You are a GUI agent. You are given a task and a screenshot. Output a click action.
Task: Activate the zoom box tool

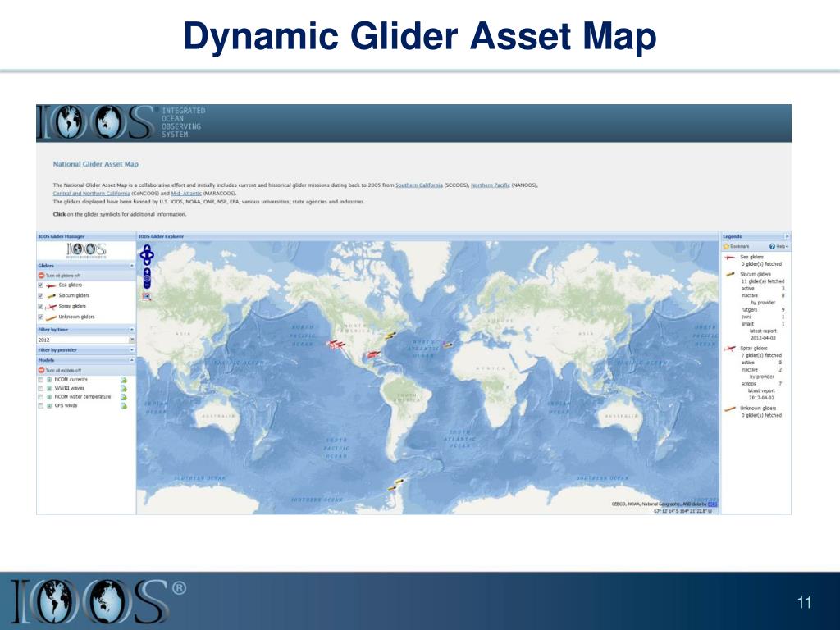coord(147,296)
